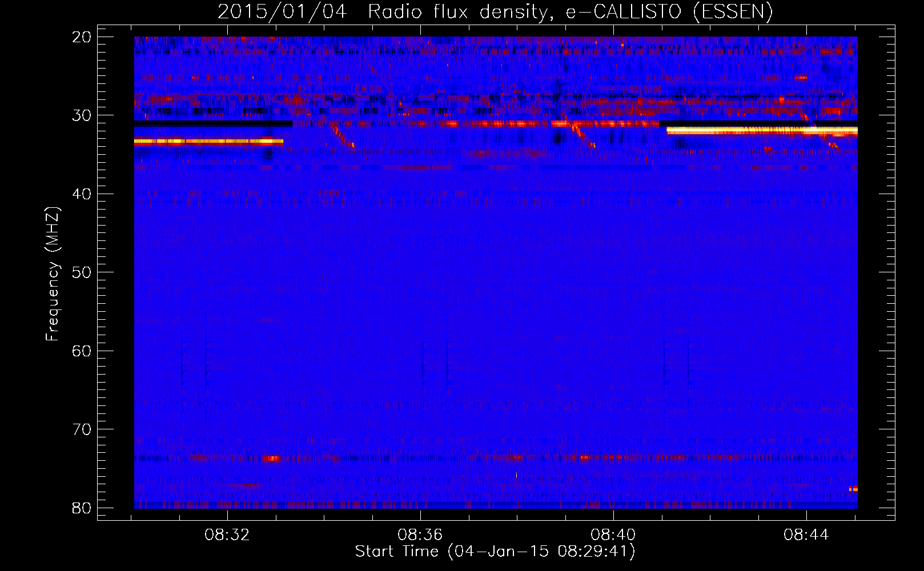The height and width of the screenshot is (571, 924).
Task: Click the 70 MHz frequency tick label
Action: 82,429
